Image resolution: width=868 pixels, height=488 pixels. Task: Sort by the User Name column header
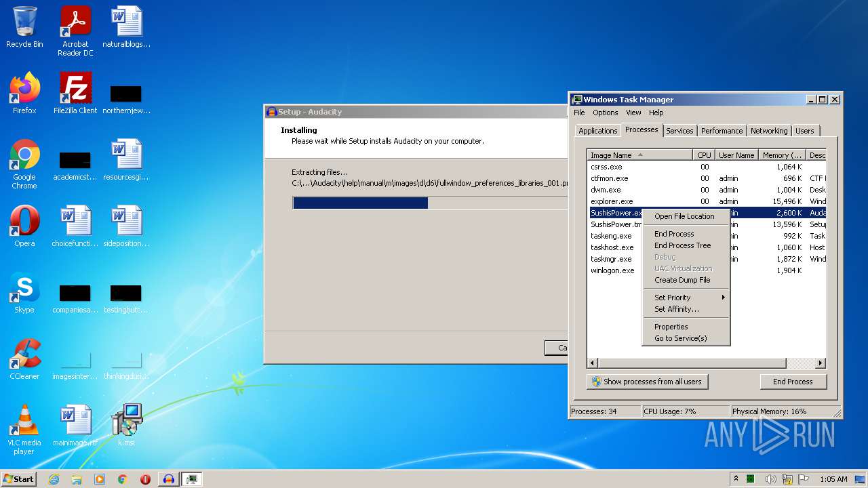coord(736,155)
